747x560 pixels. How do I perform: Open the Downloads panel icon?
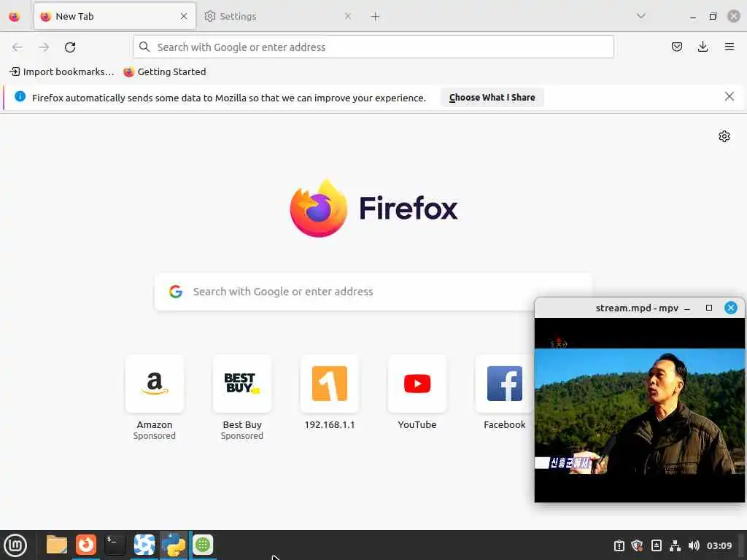(703, 47)
